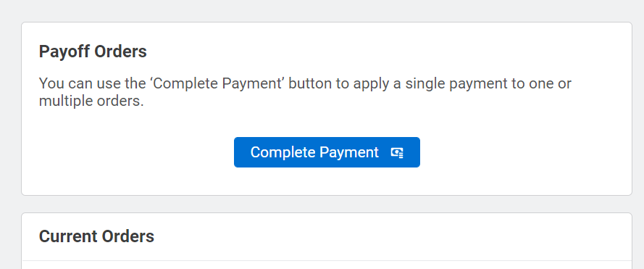Click the 'Payment' word on the blue button
The width and height of the screenshot is (644, 269).
pos(348,152)
